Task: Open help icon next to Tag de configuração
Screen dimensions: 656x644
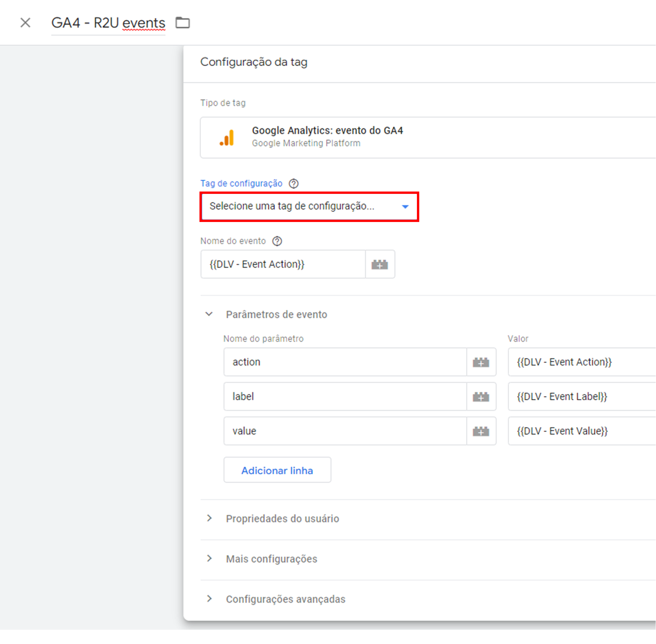Action: 294,184
